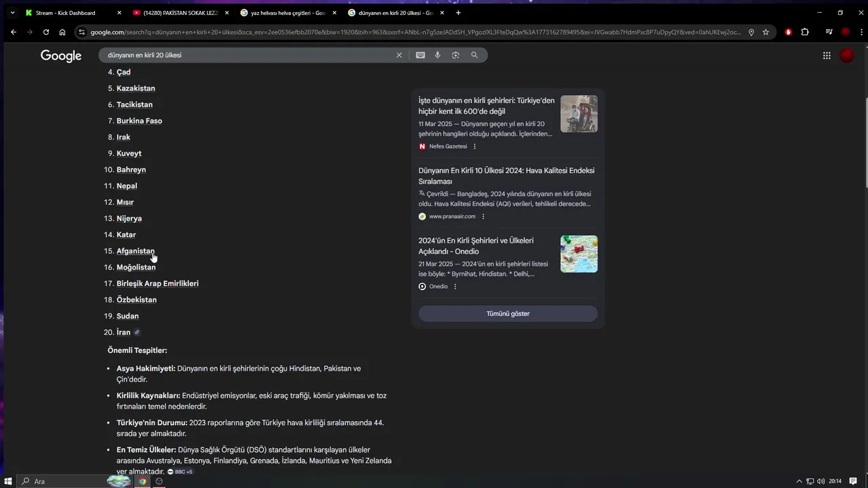Click the Özbekistan list entry

[136, 300]
